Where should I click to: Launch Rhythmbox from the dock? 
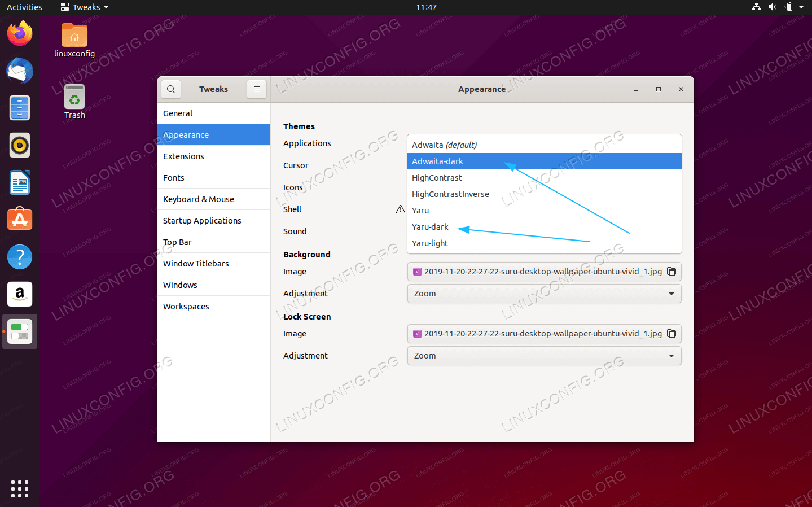click(20, 145)
